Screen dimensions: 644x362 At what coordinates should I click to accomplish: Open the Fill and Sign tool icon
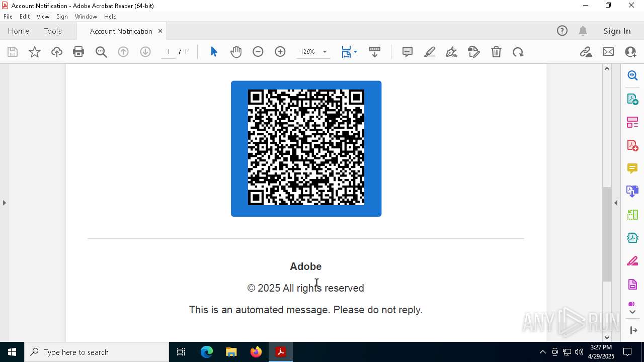click(x=474, y=52)
